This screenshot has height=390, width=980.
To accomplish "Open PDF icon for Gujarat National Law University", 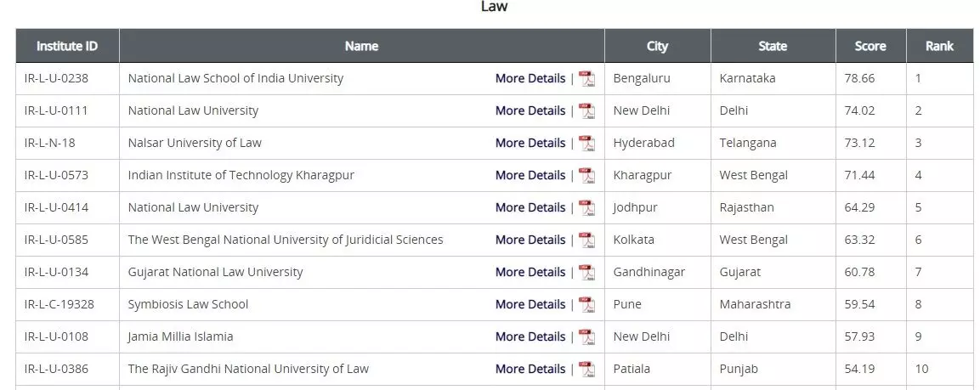I will pyautogui.click(x=586, y=273).
